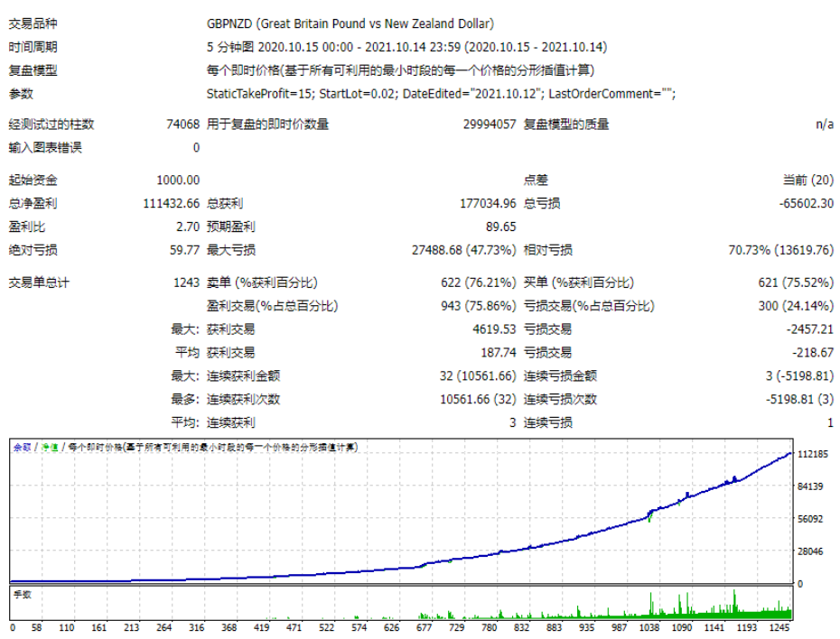The image size is (840, 639).
Task: Click the average loss trade -218.67
Action: [813, 353]
